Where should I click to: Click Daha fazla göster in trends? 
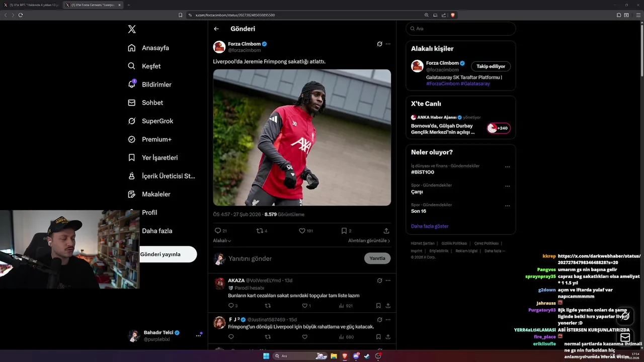[430, 226]
